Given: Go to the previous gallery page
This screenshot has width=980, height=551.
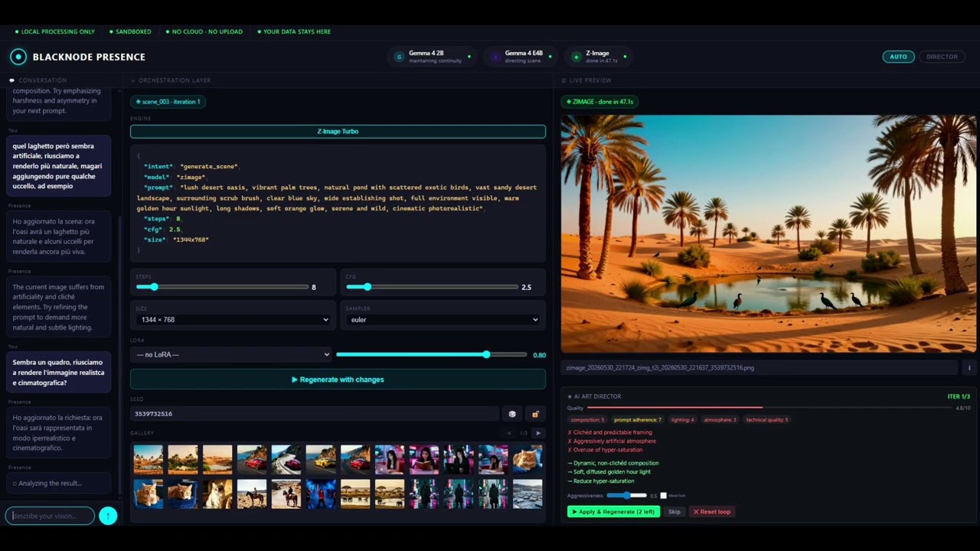Looking at the screenshot, I should coord(509,433).
